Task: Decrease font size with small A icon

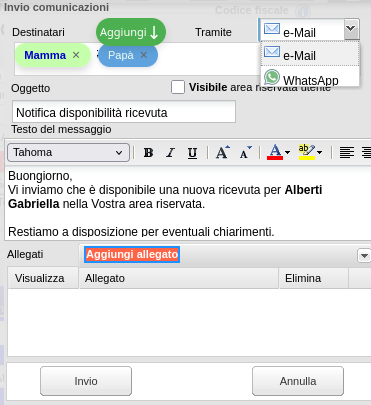Action: pyautogui.click(x=246, y=153)
